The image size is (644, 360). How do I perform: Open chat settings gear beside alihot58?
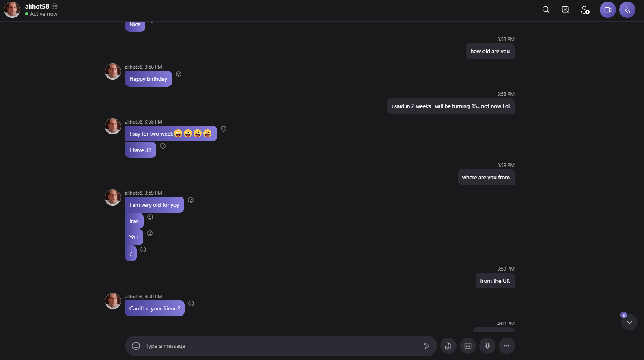54,6
